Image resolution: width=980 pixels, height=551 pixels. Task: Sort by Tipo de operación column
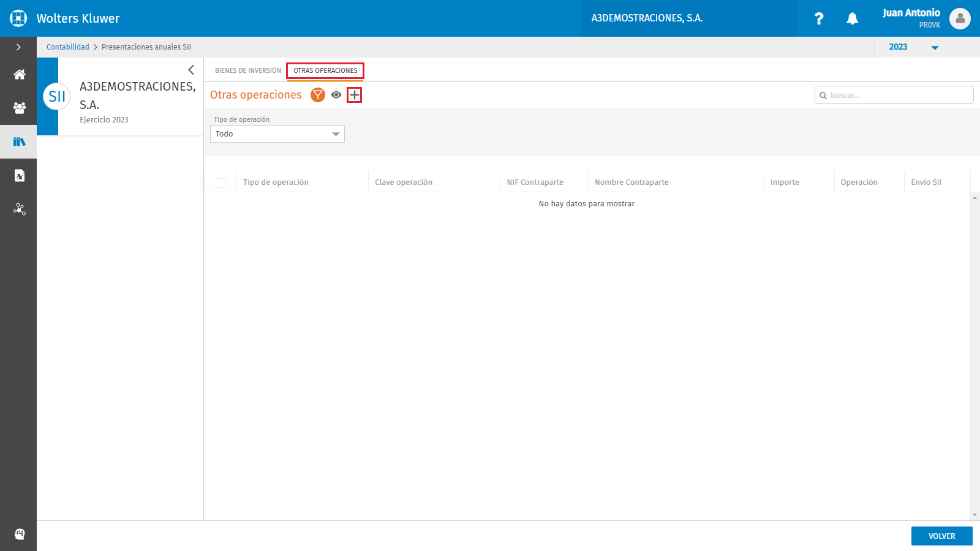click(x=276, y=182)
